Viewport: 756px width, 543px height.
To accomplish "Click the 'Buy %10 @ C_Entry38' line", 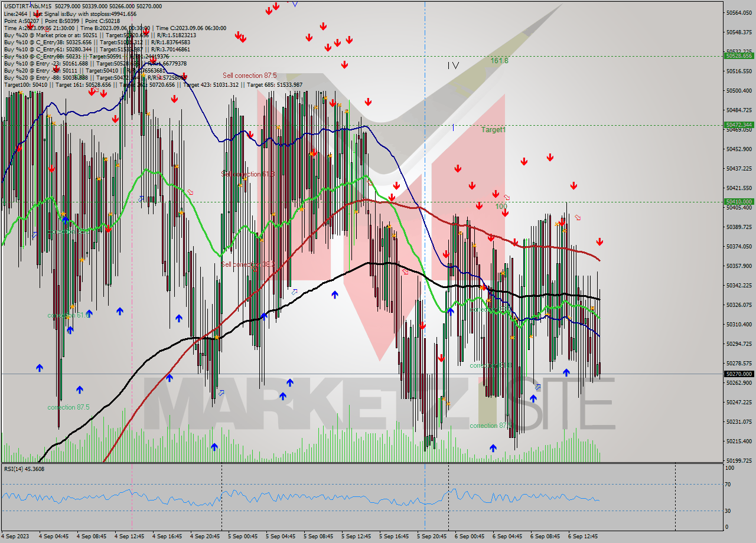I will coord(97,42).
